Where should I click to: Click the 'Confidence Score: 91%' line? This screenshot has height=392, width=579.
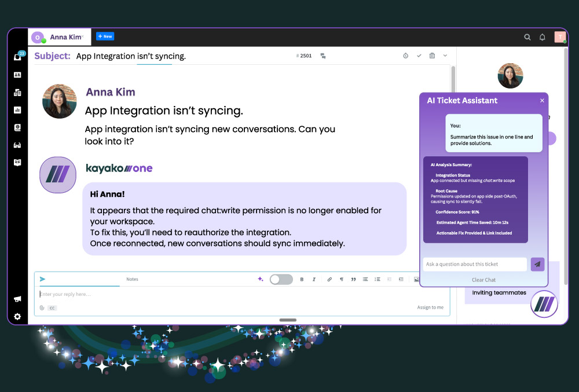pyautogui.click(x=457, y=213)
